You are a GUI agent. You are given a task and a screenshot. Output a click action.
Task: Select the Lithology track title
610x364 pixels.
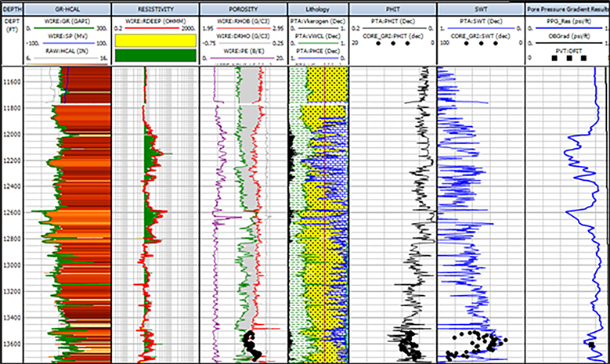coord(318,7)
